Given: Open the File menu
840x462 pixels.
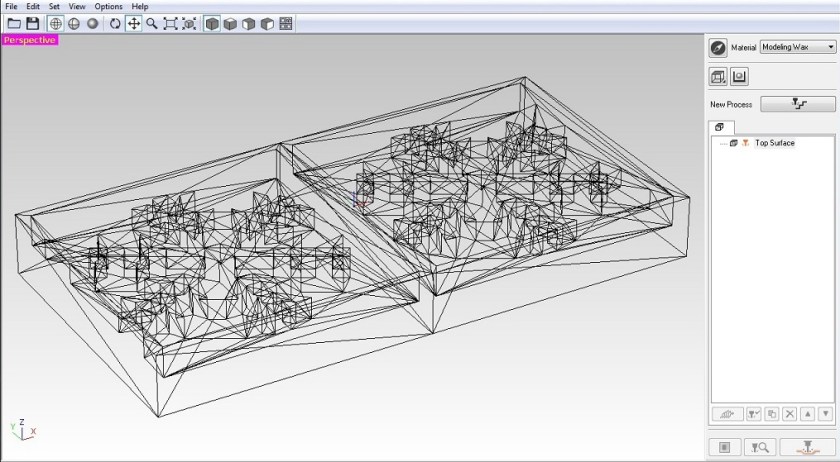Looking at the screenshot, I should (x=12, y=6).
